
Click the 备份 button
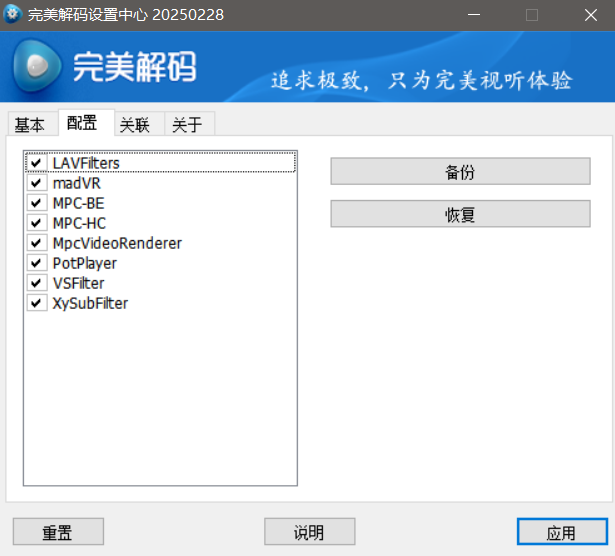click(x=460, y=171)
